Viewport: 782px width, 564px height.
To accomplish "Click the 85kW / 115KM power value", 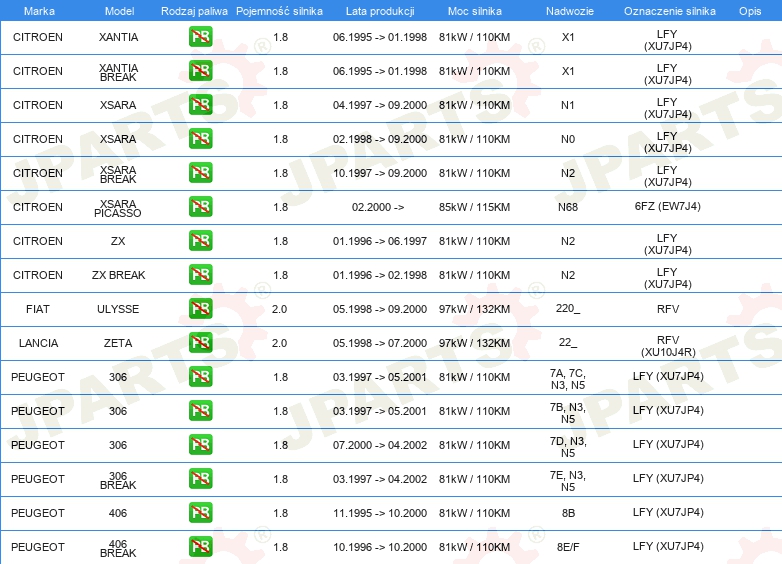I will click(474, 207).
